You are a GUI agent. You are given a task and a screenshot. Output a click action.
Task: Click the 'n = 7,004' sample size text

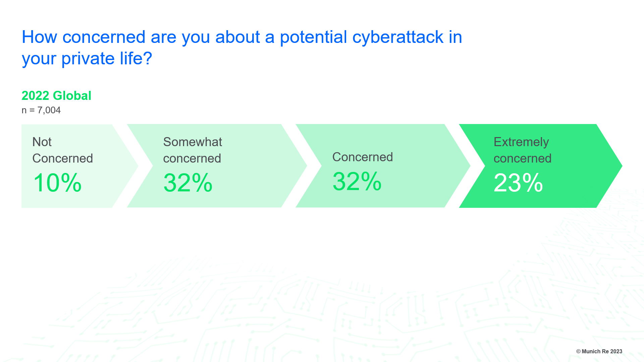pos(41,110)
